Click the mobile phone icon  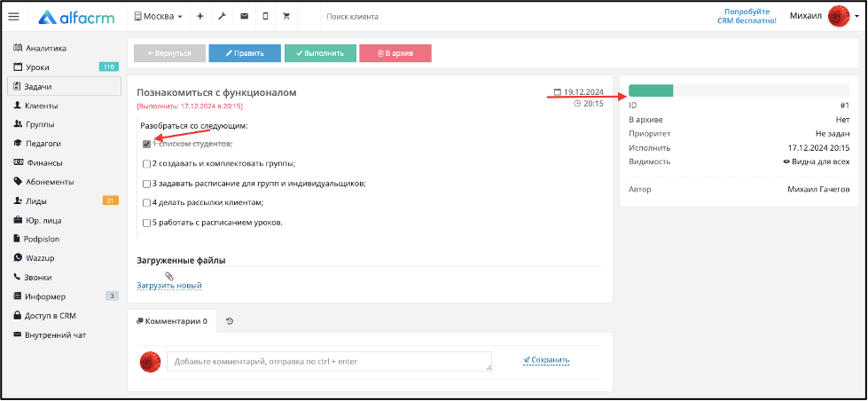click(x=265, y=17)
